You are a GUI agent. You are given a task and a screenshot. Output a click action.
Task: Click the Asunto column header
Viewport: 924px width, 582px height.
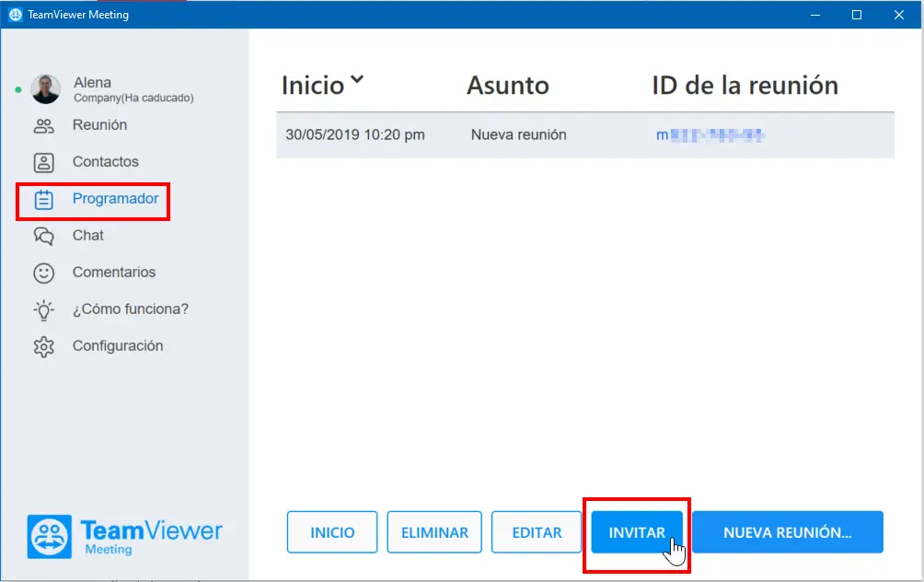pyautogui.click(x=508, y=86)
